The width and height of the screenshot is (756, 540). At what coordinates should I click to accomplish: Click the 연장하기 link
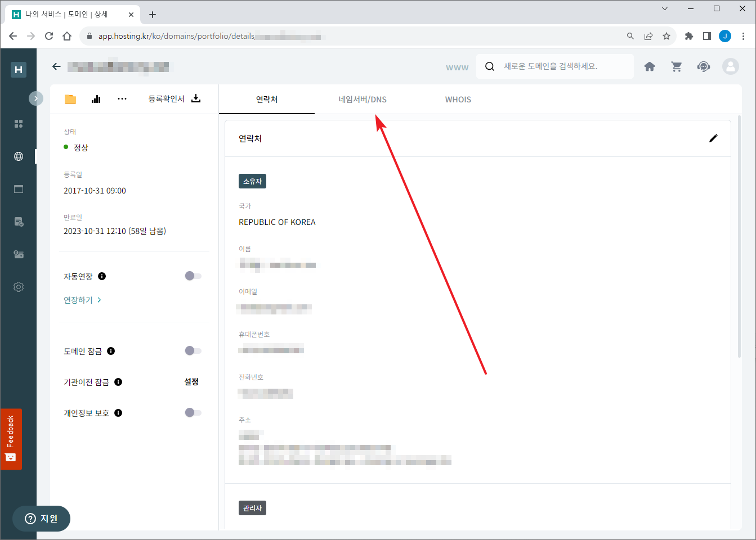tap(83, 300)
